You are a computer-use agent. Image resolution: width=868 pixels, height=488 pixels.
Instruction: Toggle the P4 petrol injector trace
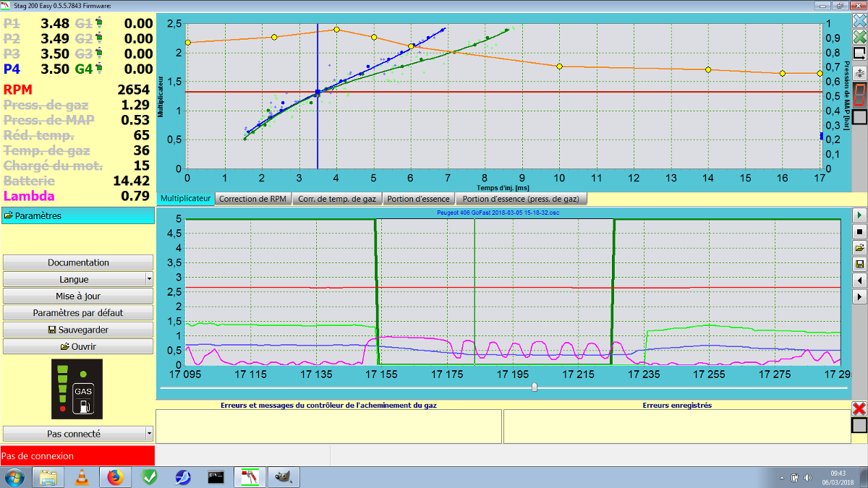click(x=12, y=69)
